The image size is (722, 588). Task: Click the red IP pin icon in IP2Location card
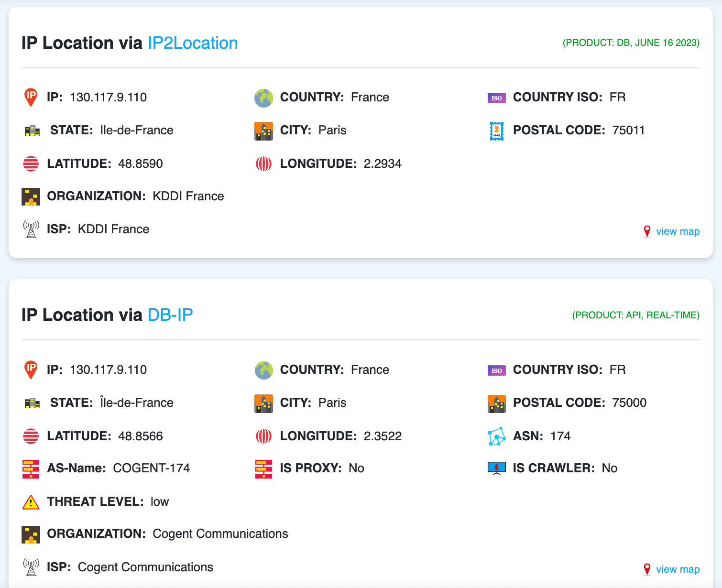[31, 98]
